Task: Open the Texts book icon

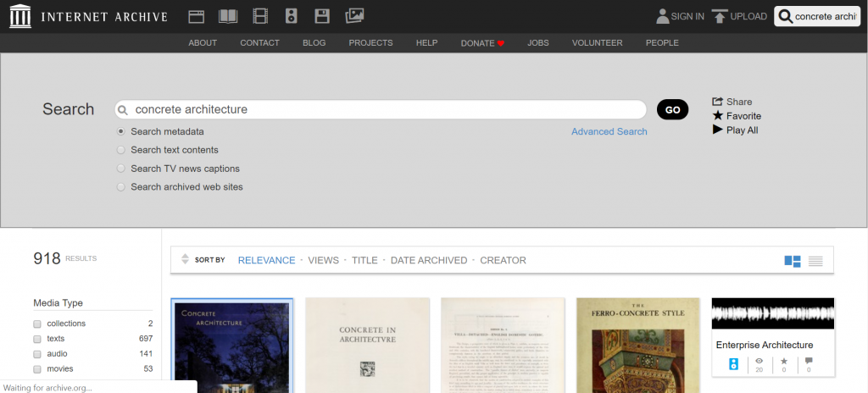Action: pos(228,16)
